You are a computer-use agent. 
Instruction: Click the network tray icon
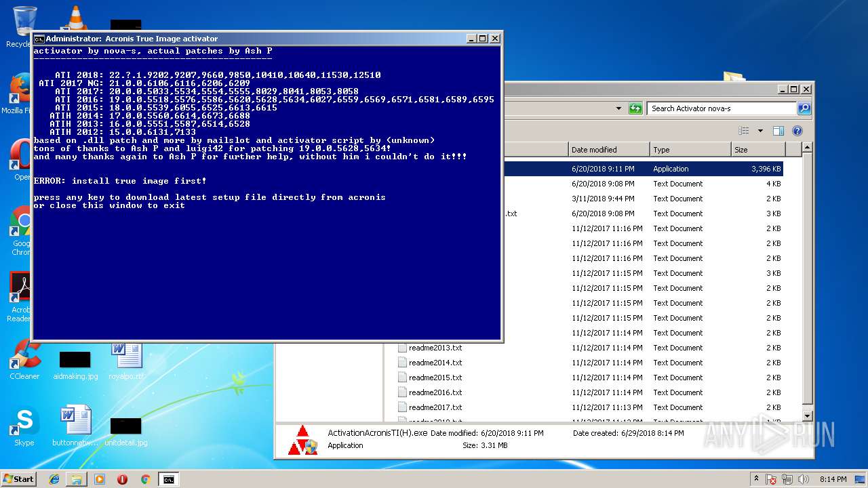(x=788, y=479)
